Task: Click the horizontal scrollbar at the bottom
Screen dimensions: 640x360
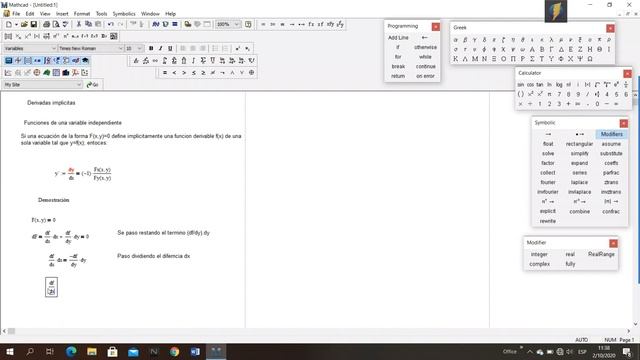Action: coord(316,331)
